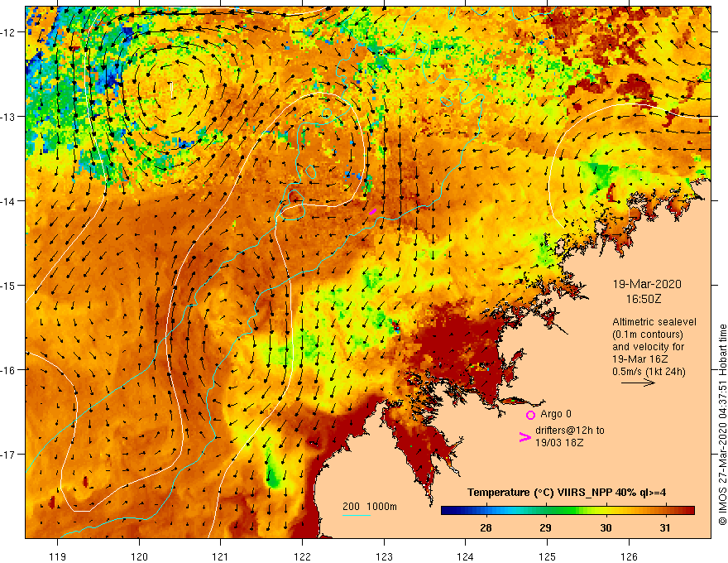The height and width of the screenshot is (563, 728).
Task: Click longitude axis label 122
Action: (x=302, y=556)
